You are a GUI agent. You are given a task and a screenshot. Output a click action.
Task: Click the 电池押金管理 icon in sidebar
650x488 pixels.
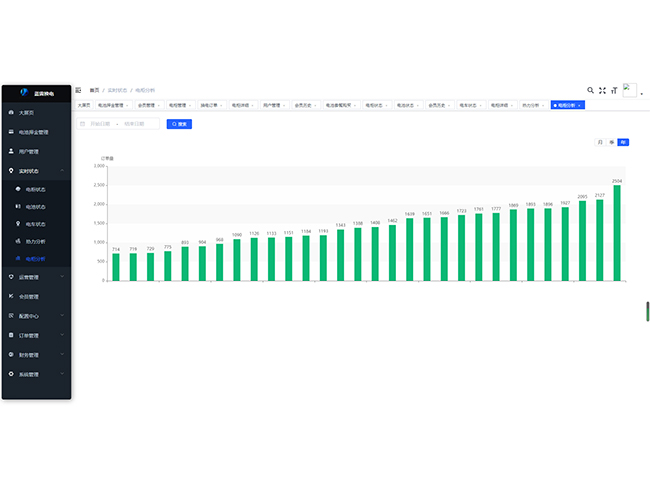[x=11, y=132]
